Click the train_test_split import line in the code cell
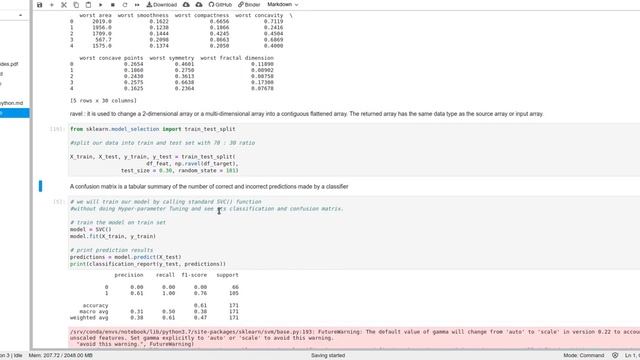The height and width of the screenshot is (360, 640). (x=153, y=129)
